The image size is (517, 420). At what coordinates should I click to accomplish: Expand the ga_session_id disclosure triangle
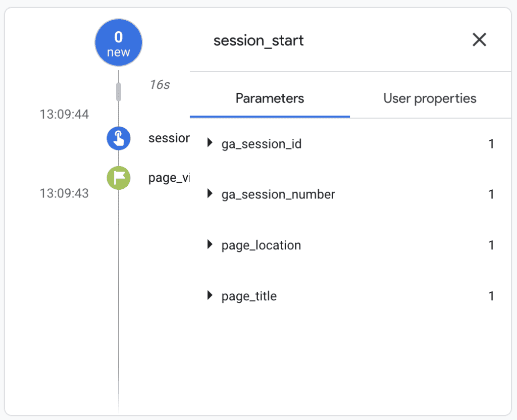point(211,144)
